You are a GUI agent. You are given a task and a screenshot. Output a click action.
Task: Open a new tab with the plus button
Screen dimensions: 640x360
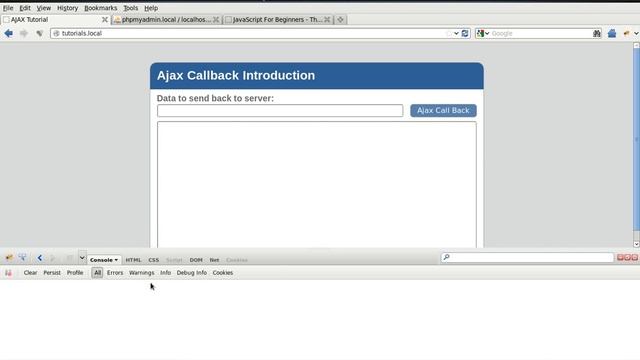pyautogui.click(x=340, y=20)
